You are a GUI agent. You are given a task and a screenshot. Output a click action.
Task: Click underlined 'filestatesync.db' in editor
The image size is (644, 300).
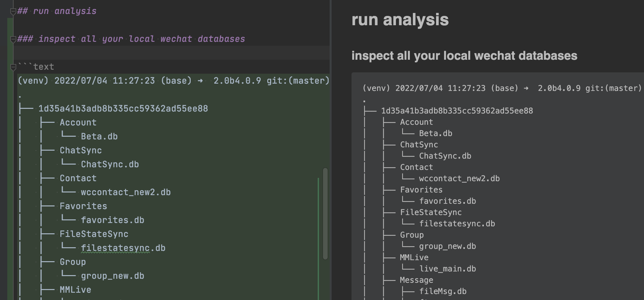[123, 248]
